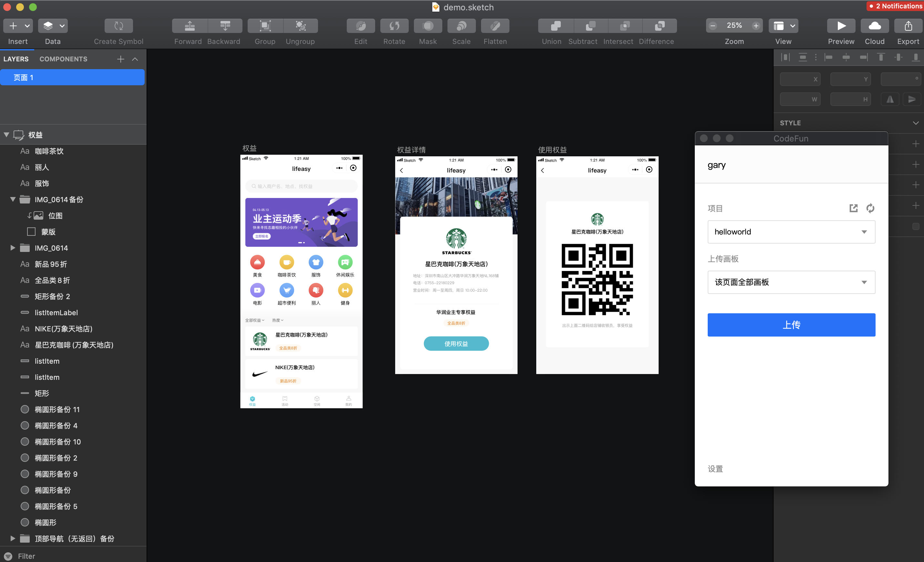Image resolution: width=924 pixels, height=562 pixels.
Task: Click the W width field
Action: 800,99
